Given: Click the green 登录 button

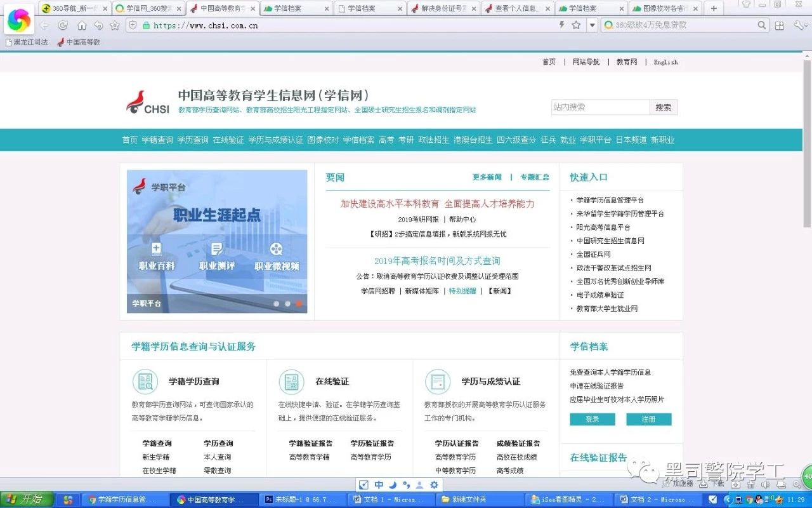Looking at the screenshot, I should coord(592,419).
